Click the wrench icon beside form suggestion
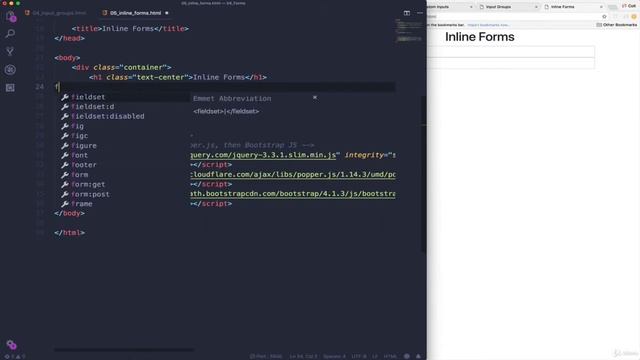The height and width of the screenshot is (360, 640). pyautogui.click(x=64, y=175)
